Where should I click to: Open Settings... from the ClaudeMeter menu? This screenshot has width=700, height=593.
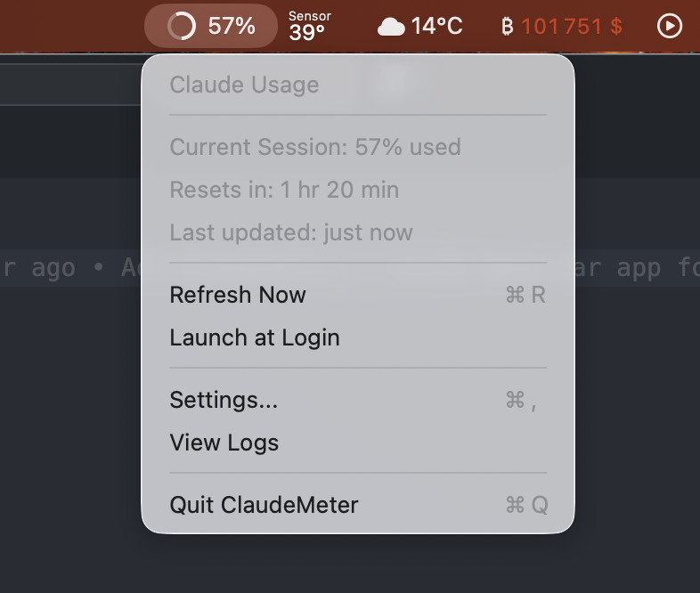click(x=224, y=401)
